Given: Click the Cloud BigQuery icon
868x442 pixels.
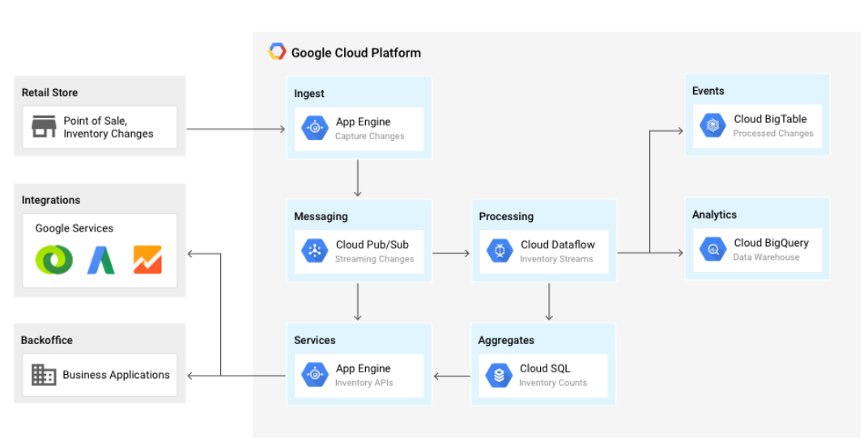Looking at the screenshot, I should click(713, 249).
